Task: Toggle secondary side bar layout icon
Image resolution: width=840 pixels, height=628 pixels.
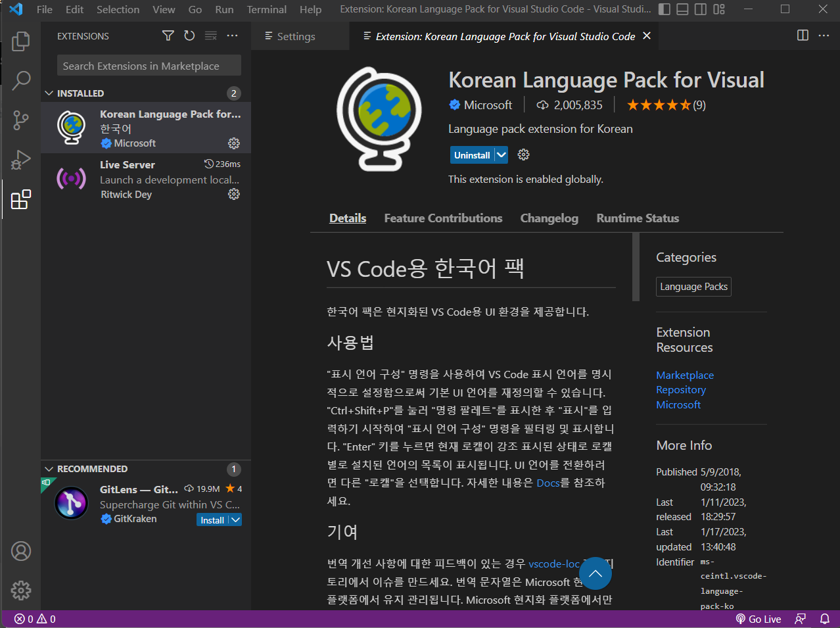Action: click(701, 9)
